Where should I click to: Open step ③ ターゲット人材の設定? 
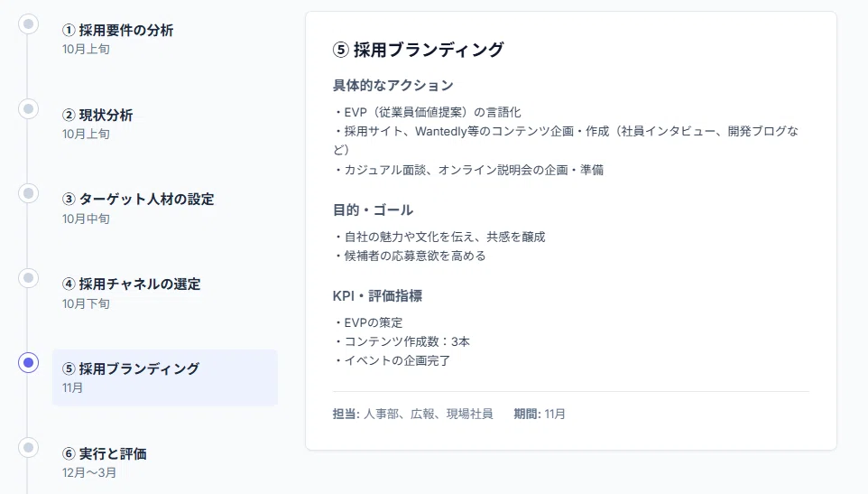point(165,209)
